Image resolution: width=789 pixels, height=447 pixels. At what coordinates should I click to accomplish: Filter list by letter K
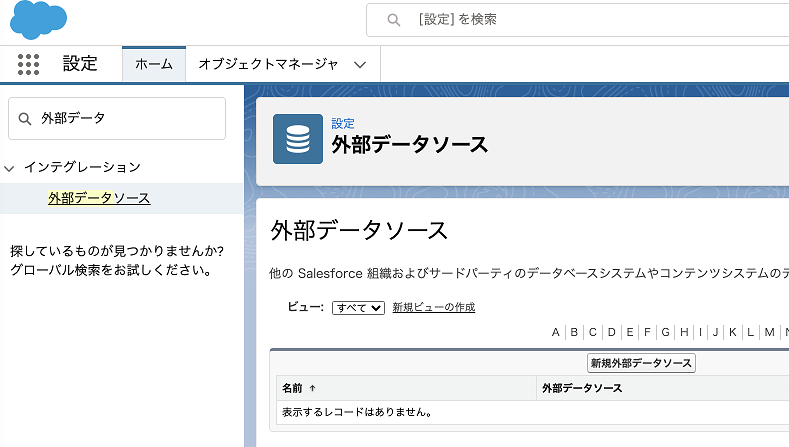pos(733,332)
